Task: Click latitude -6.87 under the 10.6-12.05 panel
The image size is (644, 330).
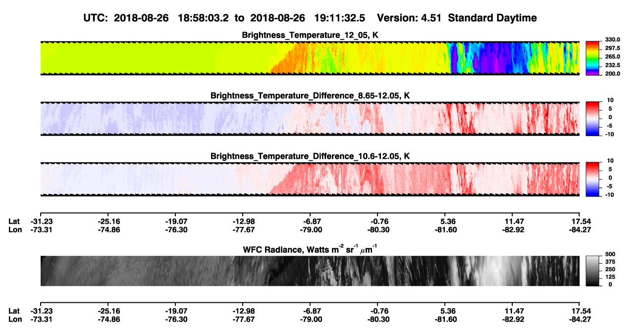Action: pyautogui.click(x=310, y=222)
